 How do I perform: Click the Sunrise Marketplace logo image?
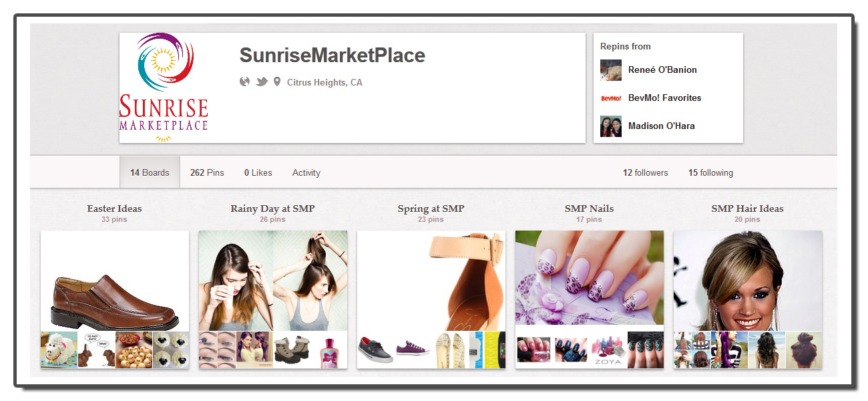(164, 88)
